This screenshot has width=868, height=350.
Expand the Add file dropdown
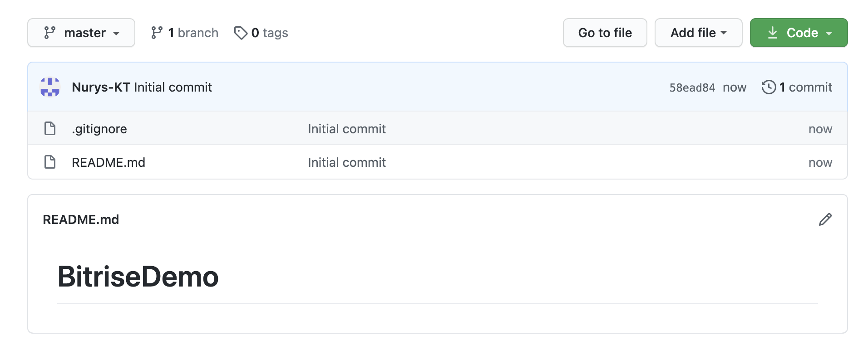pyautogui.click(x=698, y=33)
